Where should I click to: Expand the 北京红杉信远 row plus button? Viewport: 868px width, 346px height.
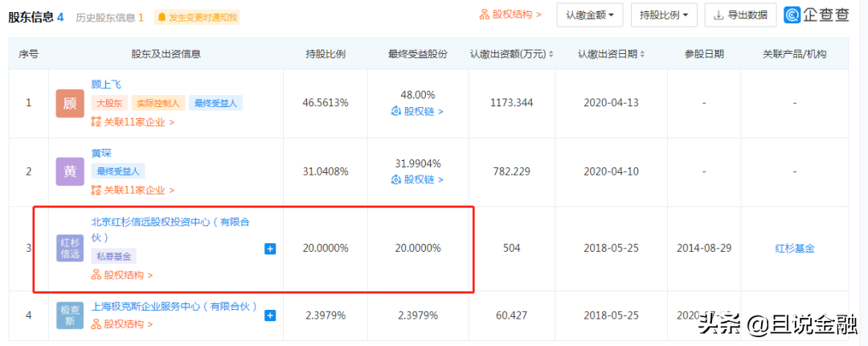coord(270,249)
